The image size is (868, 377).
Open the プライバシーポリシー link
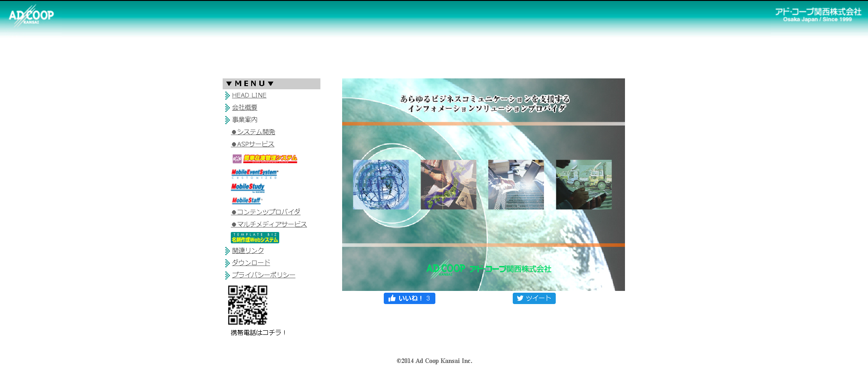coord(263,275)
